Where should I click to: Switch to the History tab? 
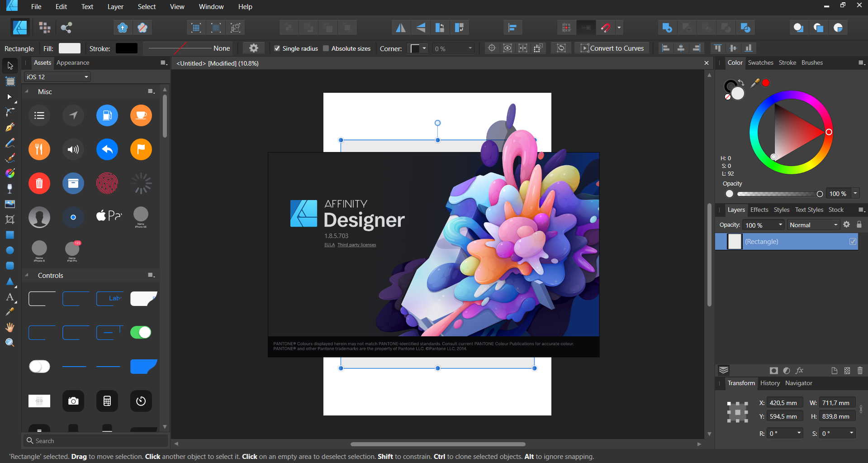770,383
